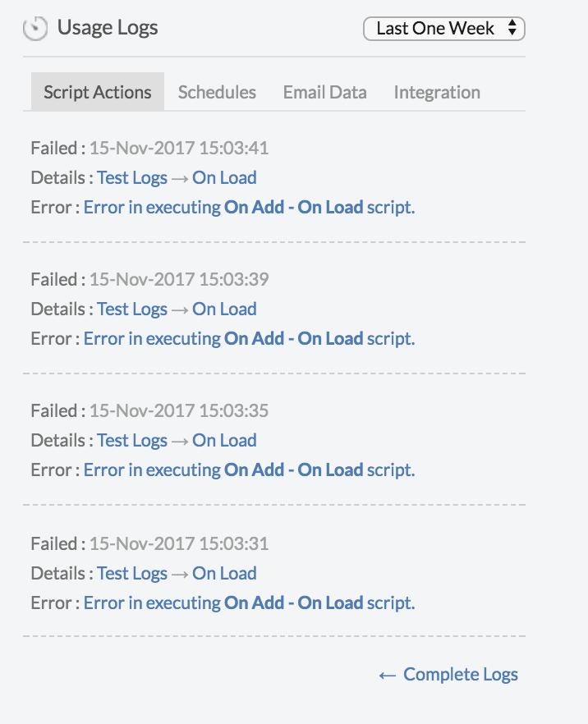Click On Load link in 15:03:35 entry

pos(224,441)
